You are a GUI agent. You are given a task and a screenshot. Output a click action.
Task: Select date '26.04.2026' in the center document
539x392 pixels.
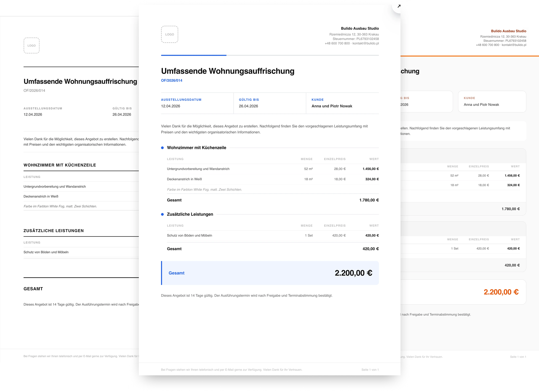pos(248,106)
